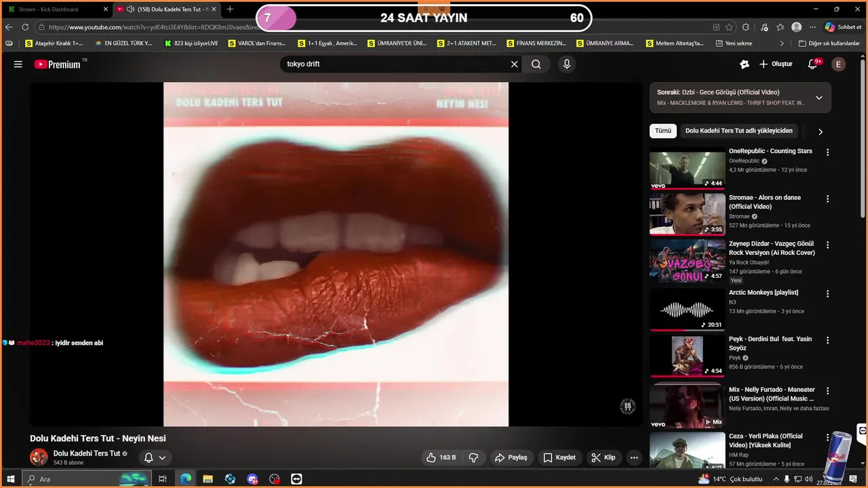The width and height of the screenshot is (868, 488).
Task: Reload the page
Action: pos(25,27)
